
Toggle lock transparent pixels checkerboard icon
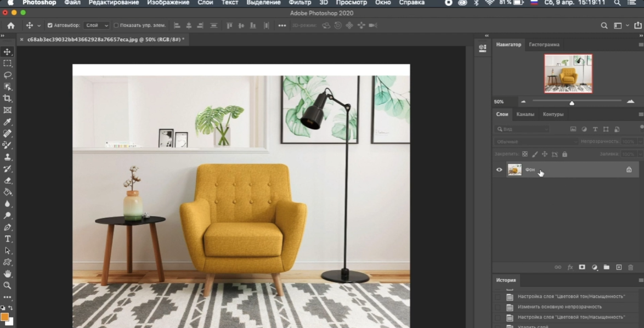coord(524,154)
